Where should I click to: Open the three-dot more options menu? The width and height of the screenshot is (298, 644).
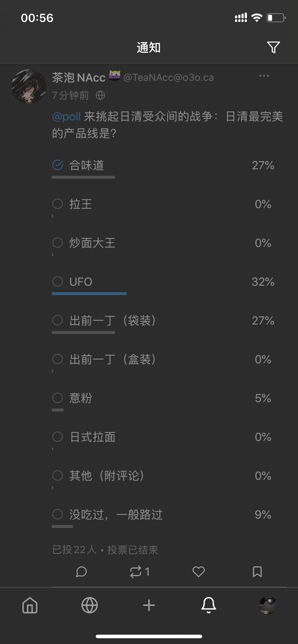tap(264, 76)
